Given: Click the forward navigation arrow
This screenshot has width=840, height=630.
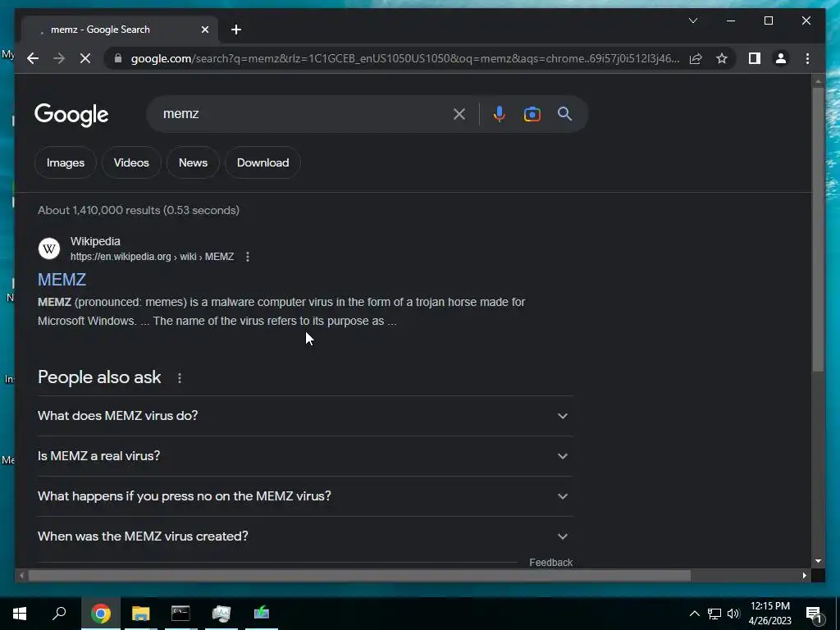Looking at the screenshot, I should [x=59, y=58].
